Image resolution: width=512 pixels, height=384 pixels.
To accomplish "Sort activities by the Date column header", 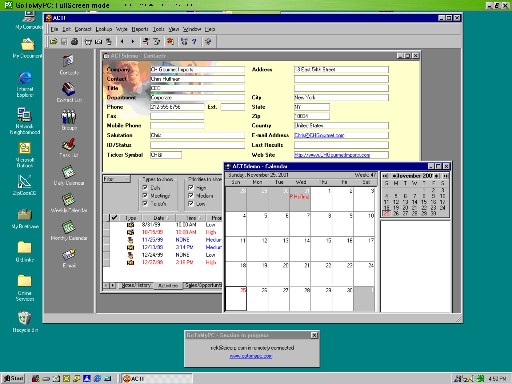I will tap(159, 218).
